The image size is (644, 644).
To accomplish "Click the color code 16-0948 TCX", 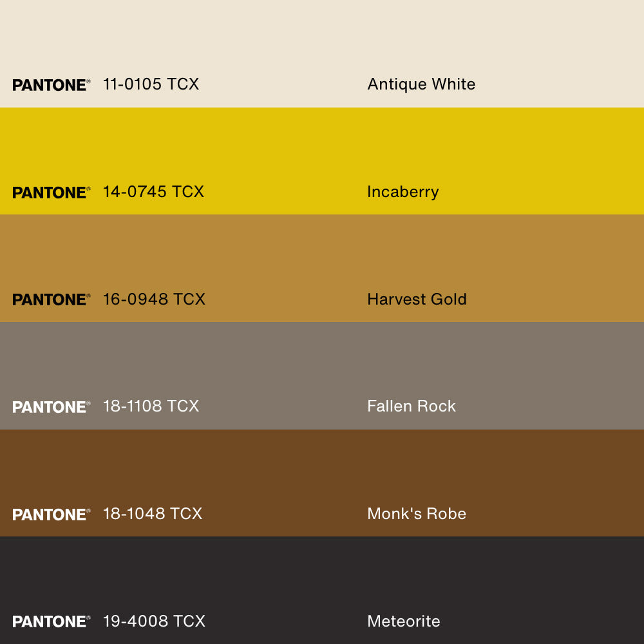I will pyautogui.click(x=154, y=299).
